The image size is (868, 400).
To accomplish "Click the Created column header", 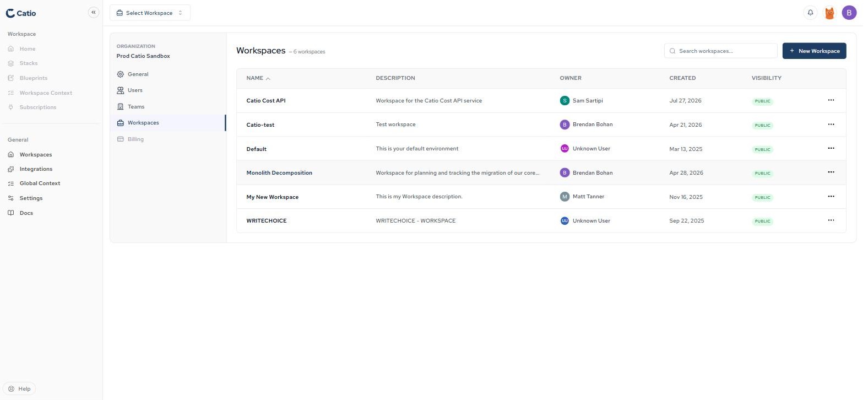I will click(x=682, y=78).
